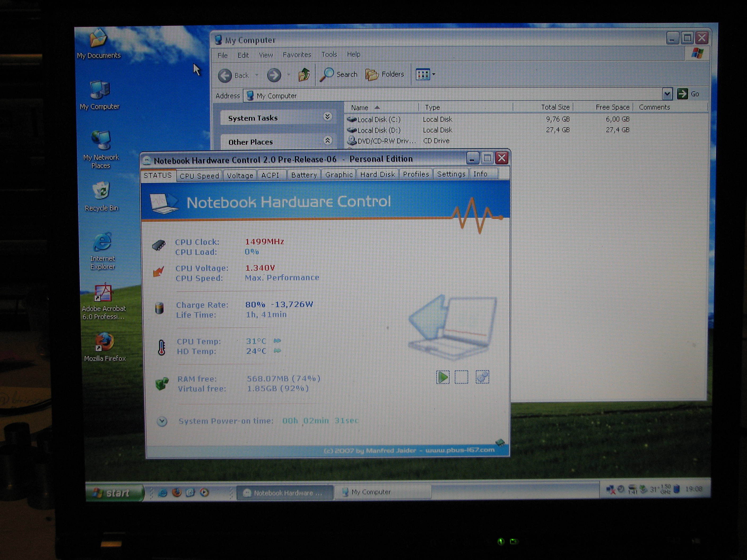Open the Edit menu in My Computer
Viewport: 747px width, 560px height.
[x=243, y=55]
